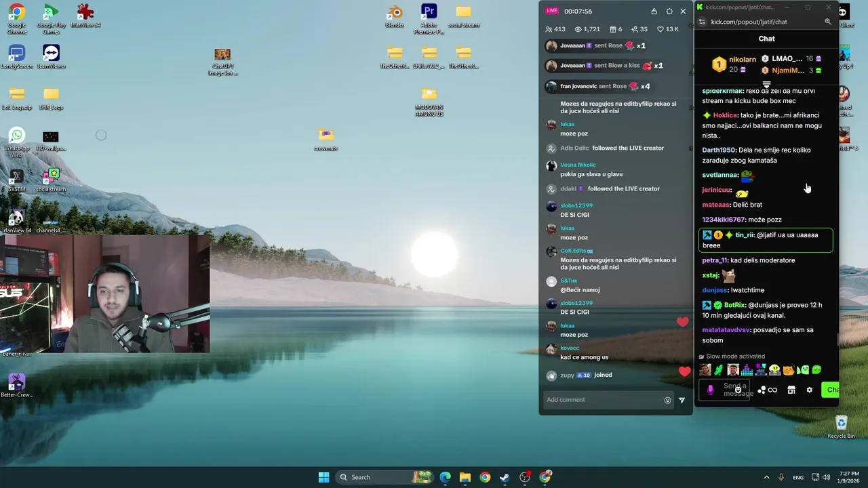Open Kick chat settings gear
The width and height of the screenshot is (868, 488).
click(x=809, y=390)
